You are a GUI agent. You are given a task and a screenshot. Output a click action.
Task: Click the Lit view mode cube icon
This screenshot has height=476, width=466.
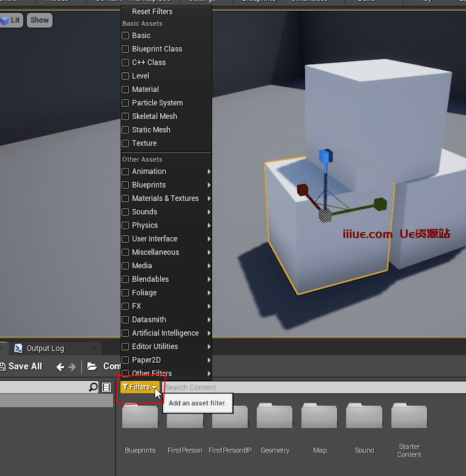pyautogui.click(x=5, y=20)
